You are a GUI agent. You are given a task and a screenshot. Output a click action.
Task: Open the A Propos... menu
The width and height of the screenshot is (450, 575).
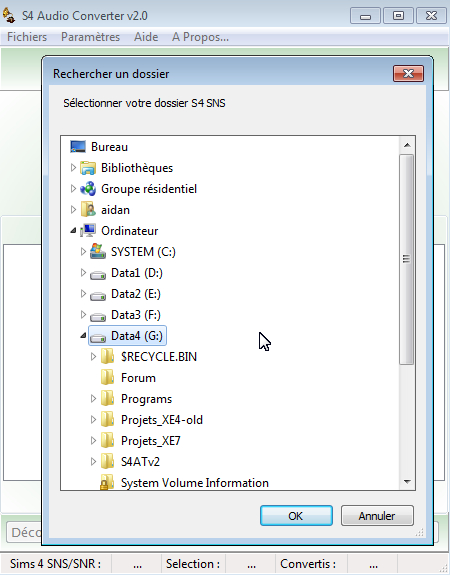coord(200,37)
